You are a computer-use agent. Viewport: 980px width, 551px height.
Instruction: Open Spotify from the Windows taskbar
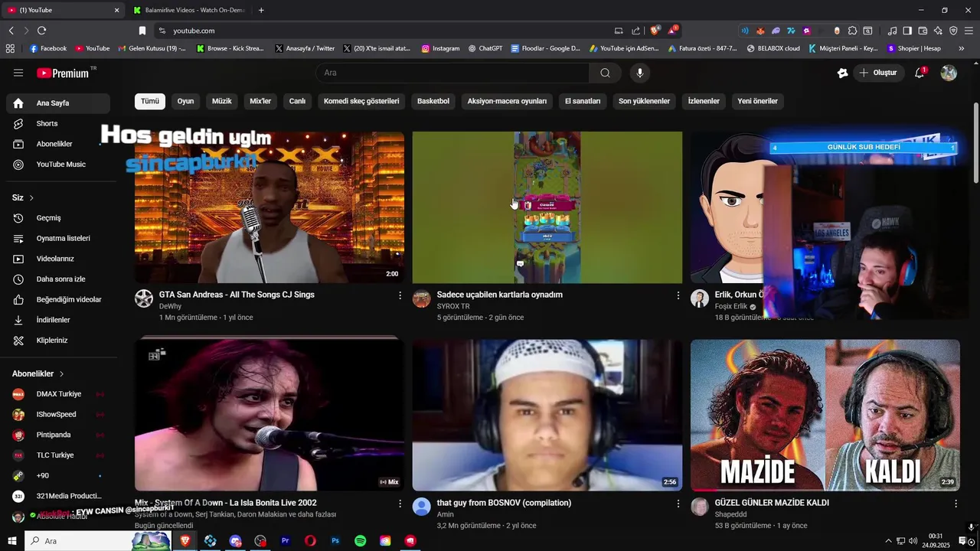point(361,541)
